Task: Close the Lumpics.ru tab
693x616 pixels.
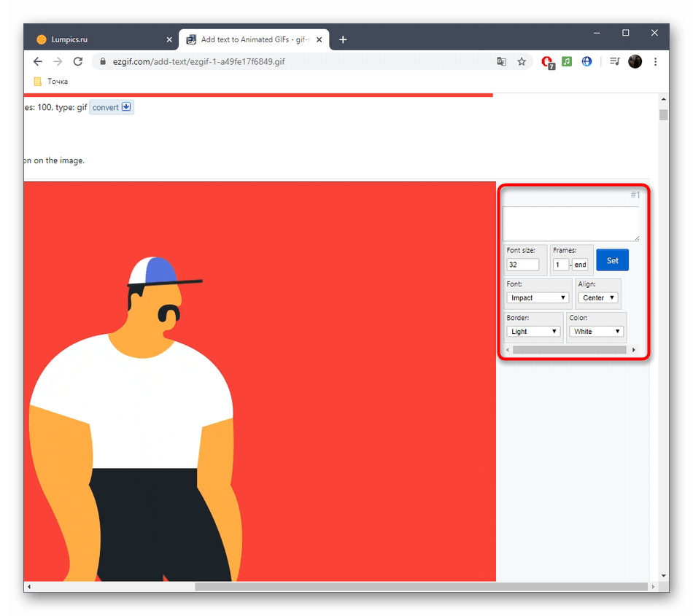Action: 169,40
